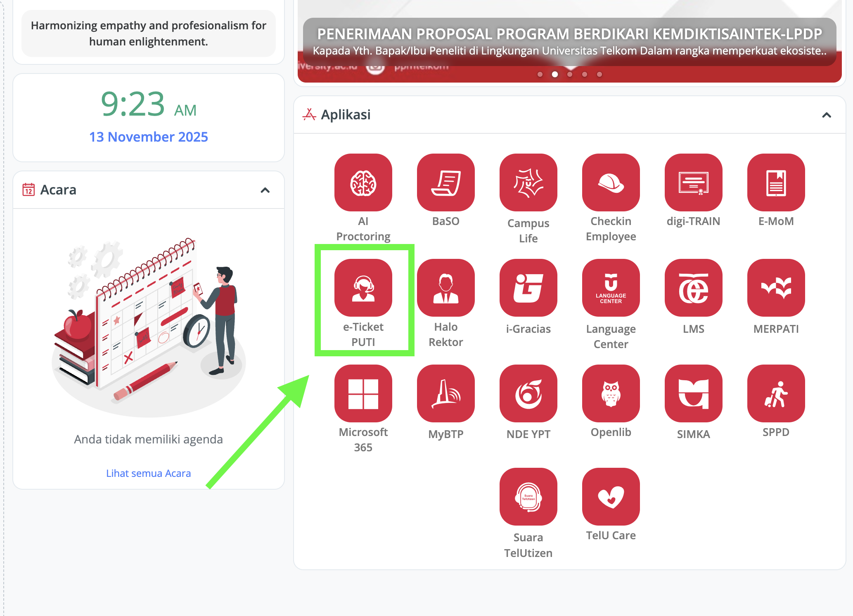
Task: Launch TelU Care heart icon
Action: [x=611, y=497]
